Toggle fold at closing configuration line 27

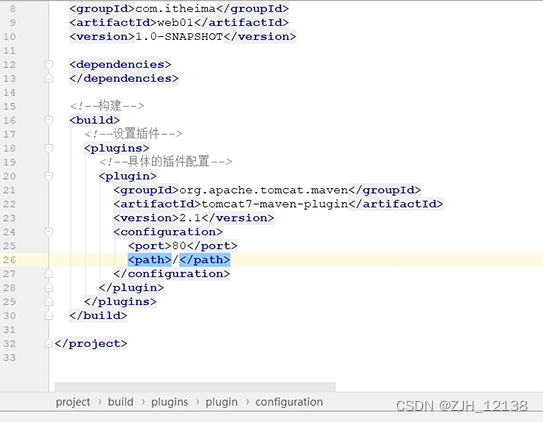49,274
